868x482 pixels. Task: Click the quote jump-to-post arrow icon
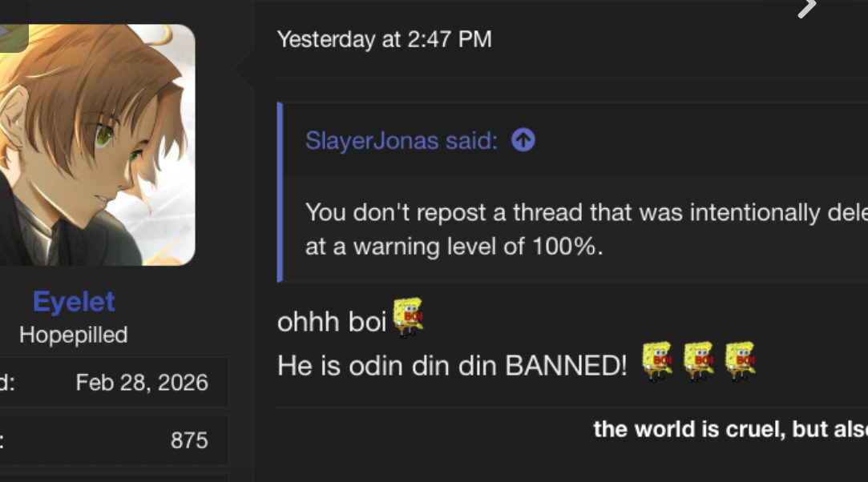click(523, 140)
